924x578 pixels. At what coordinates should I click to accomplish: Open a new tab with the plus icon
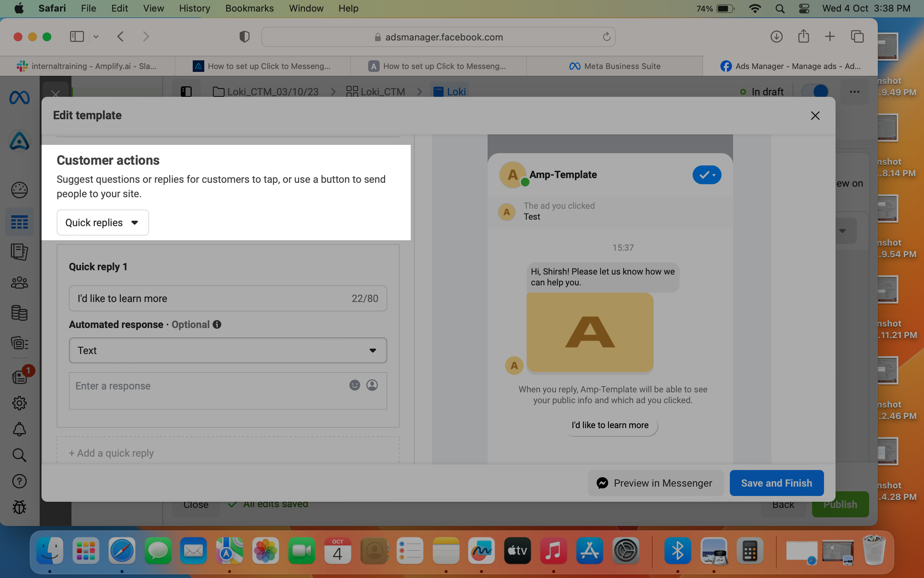pos(830,37)
